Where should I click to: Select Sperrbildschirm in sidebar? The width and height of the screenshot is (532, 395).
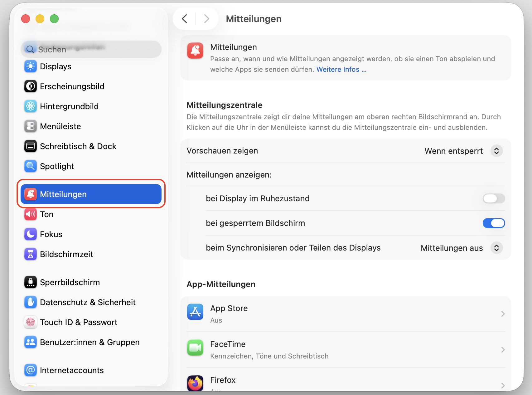click(91, 282)
